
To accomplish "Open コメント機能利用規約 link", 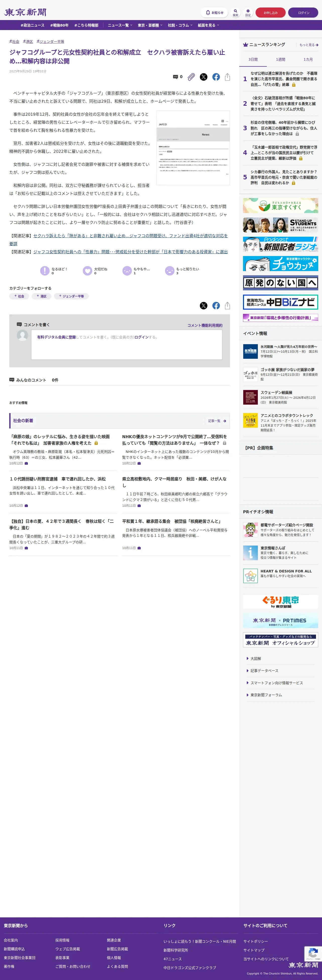I will [x=205, y=325].
